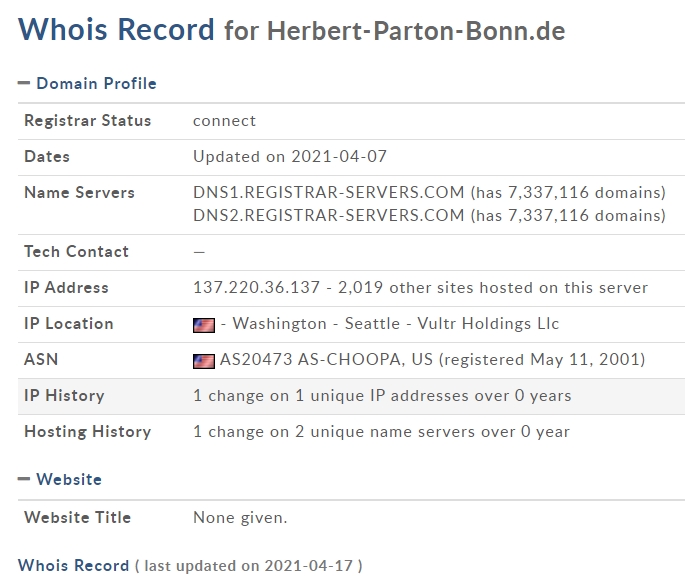Viewport: 685px width, 584px height.
Task: View 2,019 other sites hosted on this server
Action: click(493, 287)
